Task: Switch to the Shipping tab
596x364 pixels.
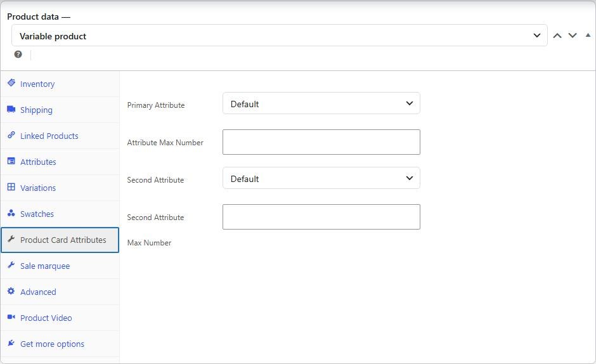Action: coord(60,110)
